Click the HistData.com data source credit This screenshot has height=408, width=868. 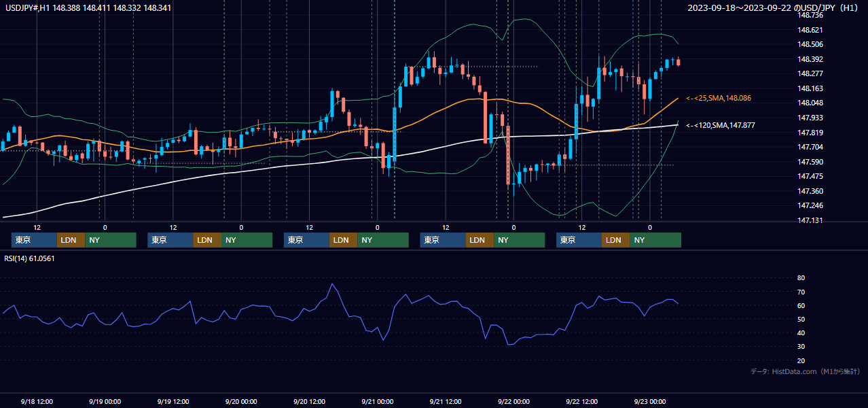[x=806, y=371]
